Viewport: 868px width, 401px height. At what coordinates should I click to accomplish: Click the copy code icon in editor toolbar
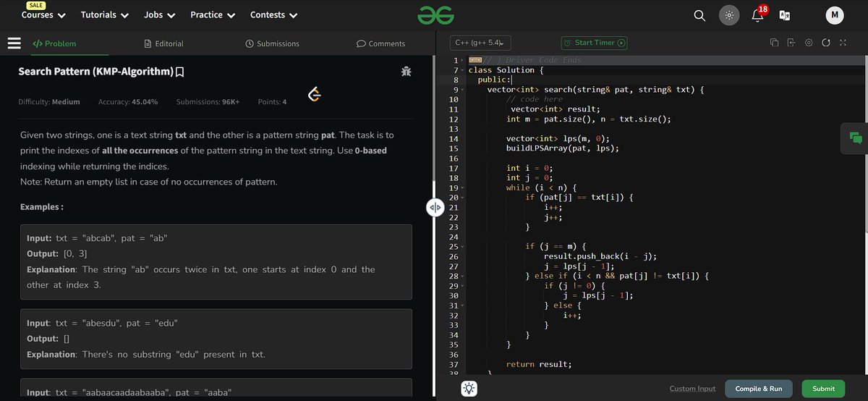[774, 43]
